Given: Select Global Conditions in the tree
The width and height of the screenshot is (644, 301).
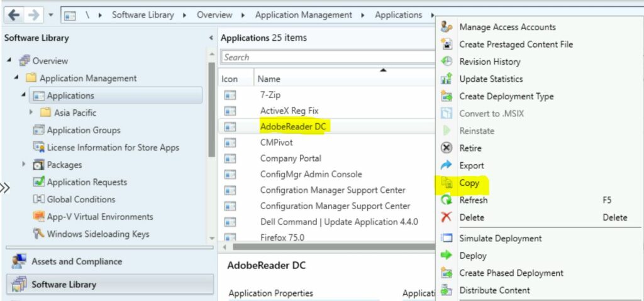Looking at the screenshot, I should pos(81,199).
